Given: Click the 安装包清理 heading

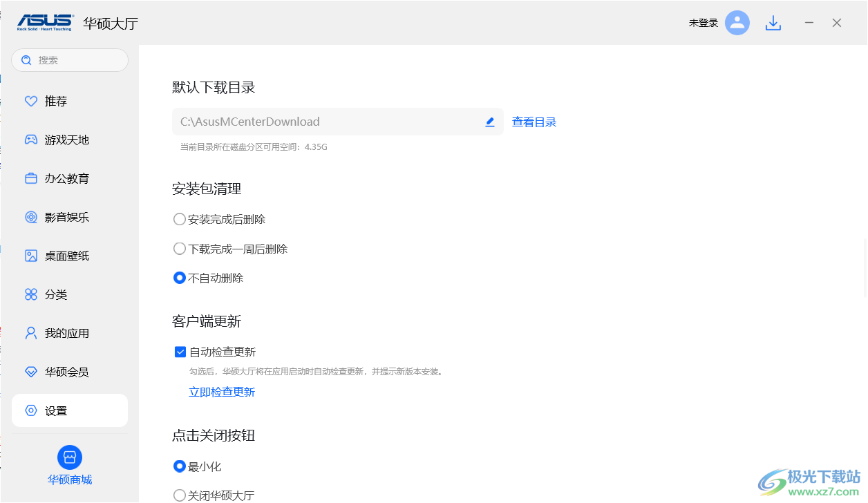Looking at the screenshot, I should (x=207, y=189).
